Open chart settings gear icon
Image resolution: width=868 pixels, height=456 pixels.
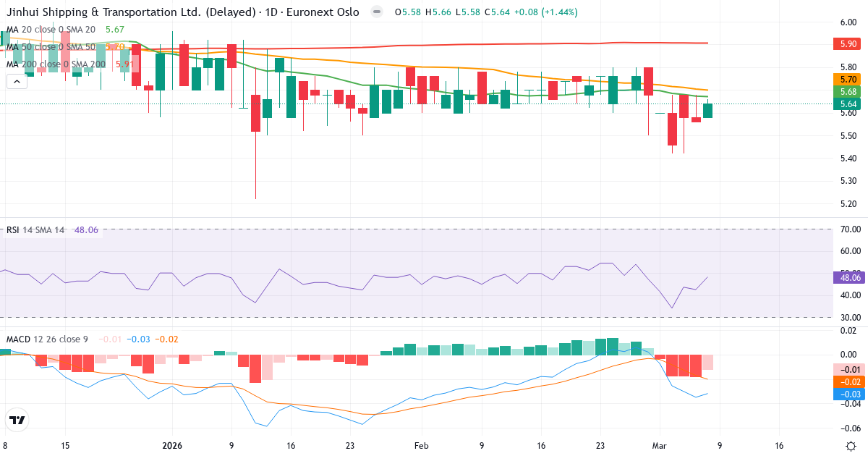pyautogui.click(x=851, y=446)
